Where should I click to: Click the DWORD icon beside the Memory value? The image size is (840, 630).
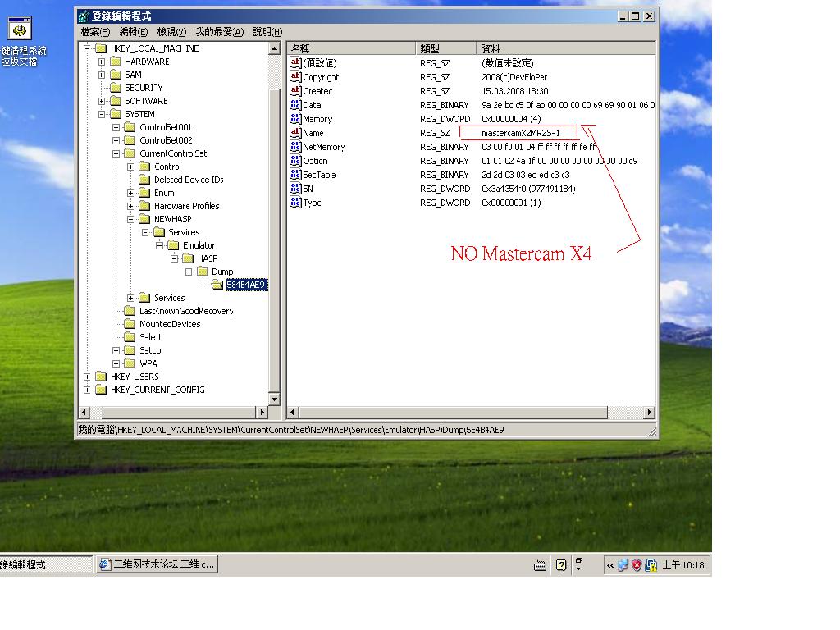pos(294,118)
